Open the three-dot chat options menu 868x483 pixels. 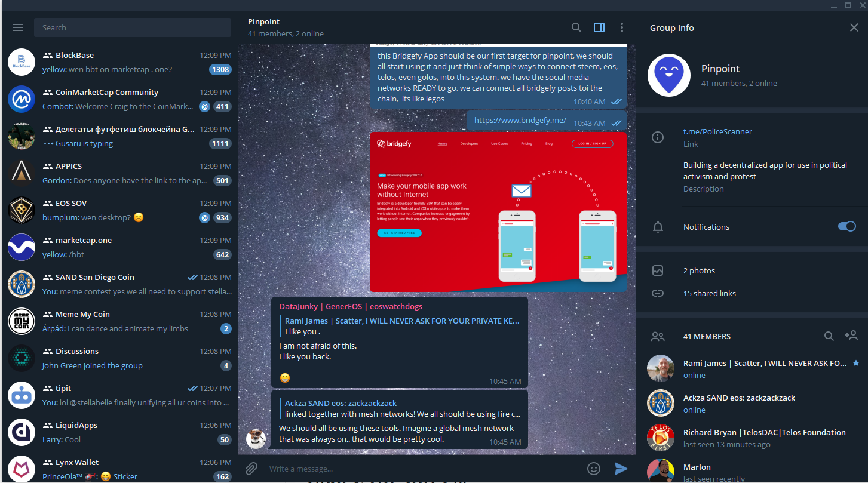[622, 27]
